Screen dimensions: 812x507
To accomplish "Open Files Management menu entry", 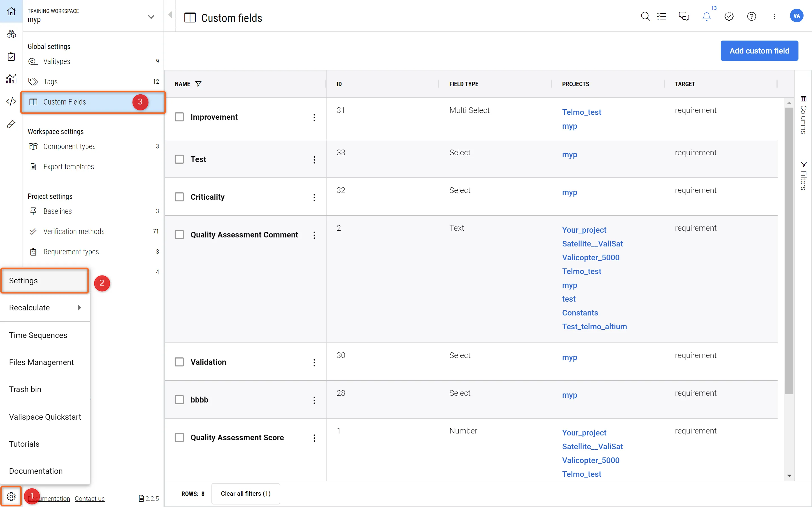I will (41, 362).
